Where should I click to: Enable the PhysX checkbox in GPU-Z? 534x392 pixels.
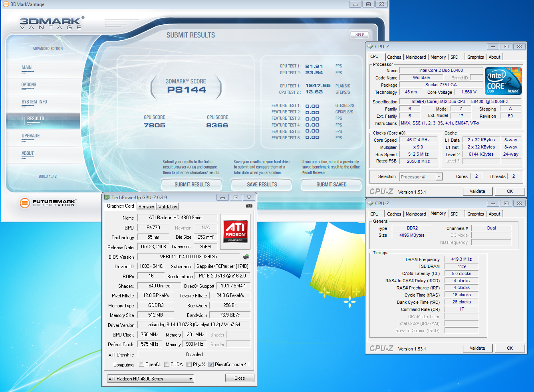click(189, 364)
